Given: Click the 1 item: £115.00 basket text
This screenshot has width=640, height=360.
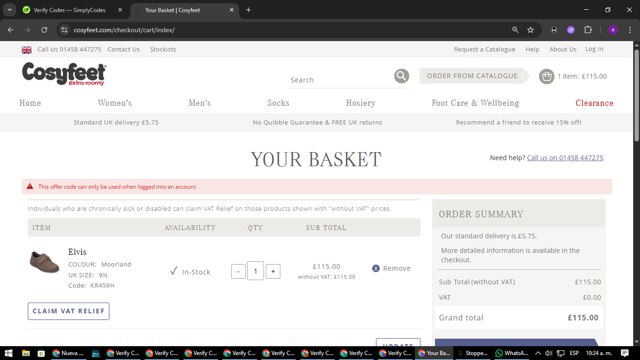Looking at the screenshot, I should tap(582, 76).
